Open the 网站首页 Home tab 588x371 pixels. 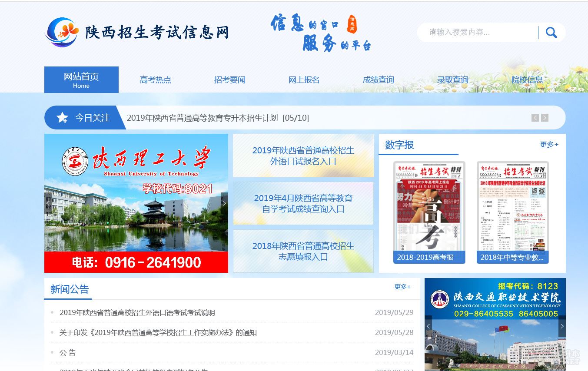pos(81,79)
